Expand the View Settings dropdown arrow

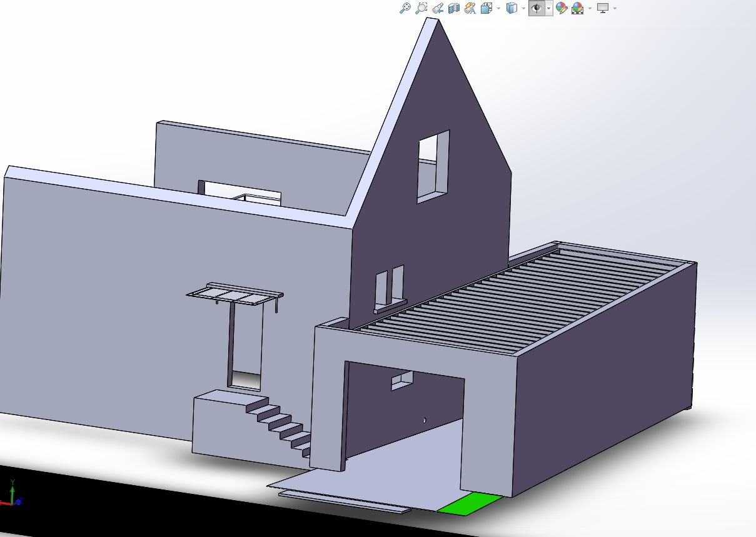point(615,8)
